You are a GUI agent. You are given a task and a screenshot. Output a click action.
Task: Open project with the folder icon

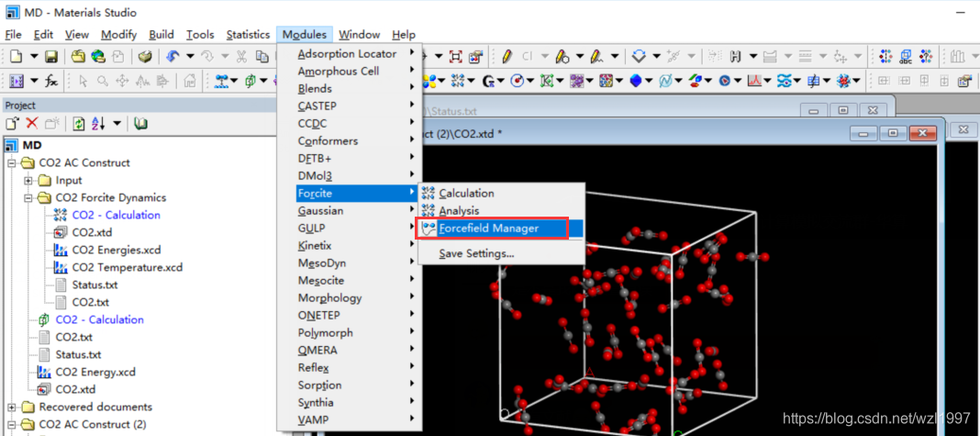tap(78, 56)
